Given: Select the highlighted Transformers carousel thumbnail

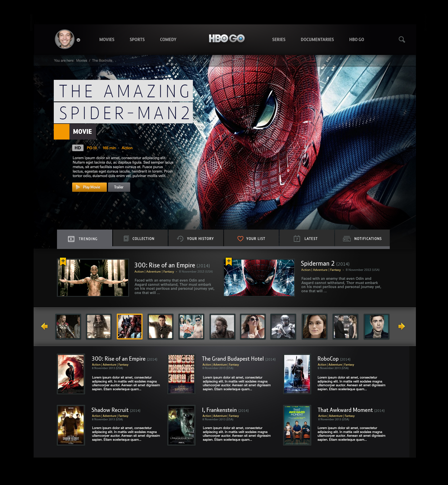Looking at the screenshot, I should click(x=130, y=326).
